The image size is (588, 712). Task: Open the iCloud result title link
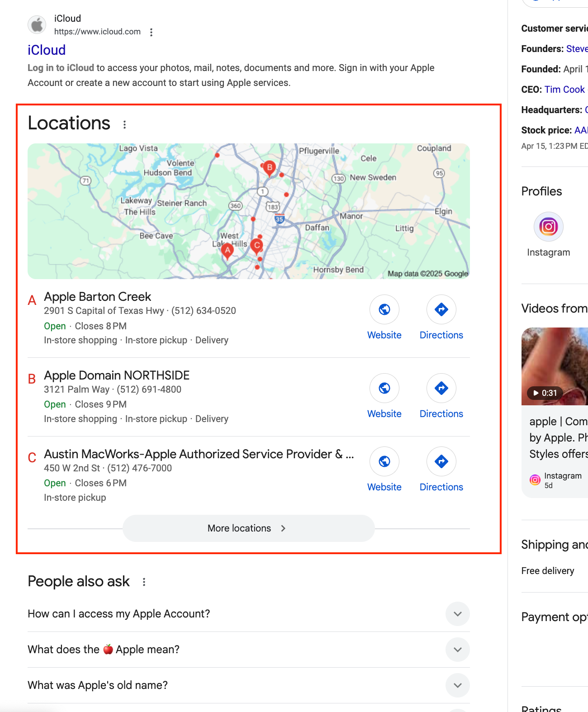(47, 50)
